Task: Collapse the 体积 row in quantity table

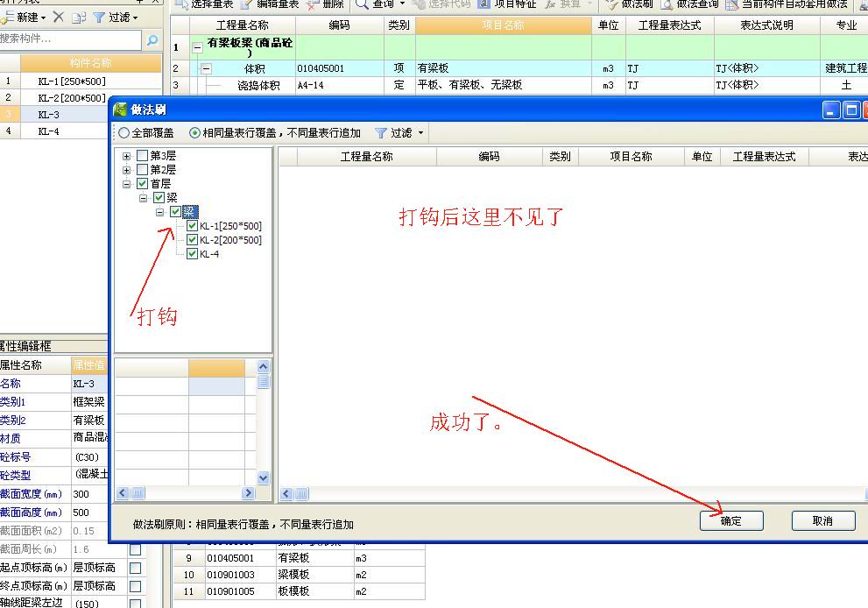Action: tap(206, 69)
